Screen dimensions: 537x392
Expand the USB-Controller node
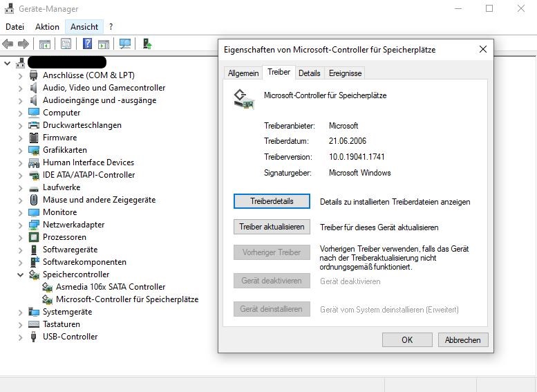[x=21, y=337]
